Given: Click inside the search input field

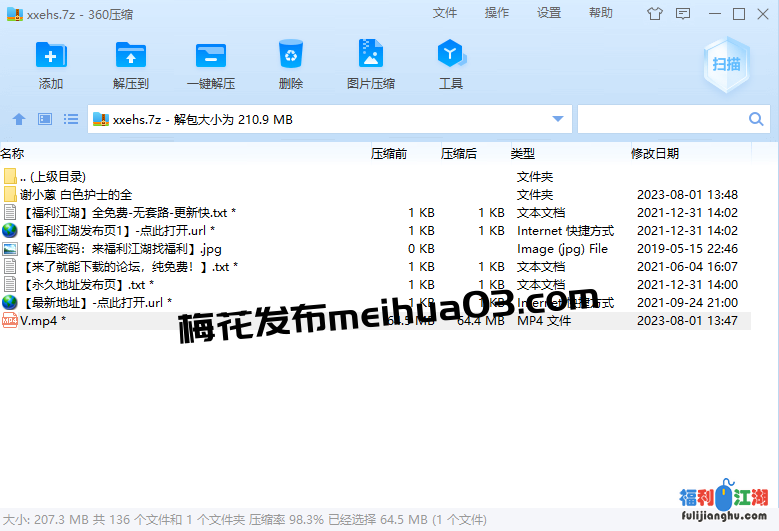Looking at the screenshot, I should tap(662, 119).
